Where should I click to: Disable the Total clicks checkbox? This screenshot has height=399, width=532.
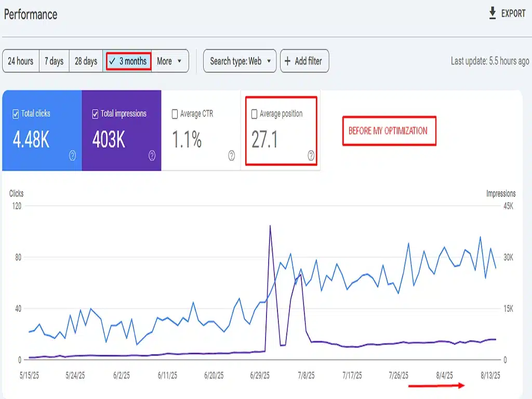tap(14, 113)
